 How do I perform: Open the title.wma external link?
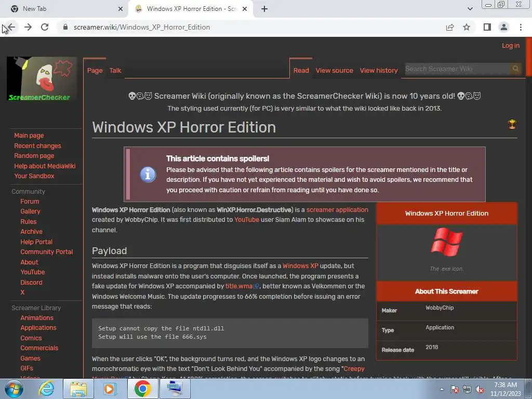point(242,286)
